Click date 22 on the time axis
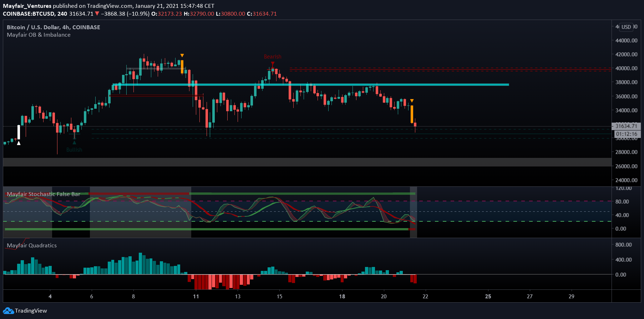The height and width of the screenshot is (319, 644). pos(425,296)
